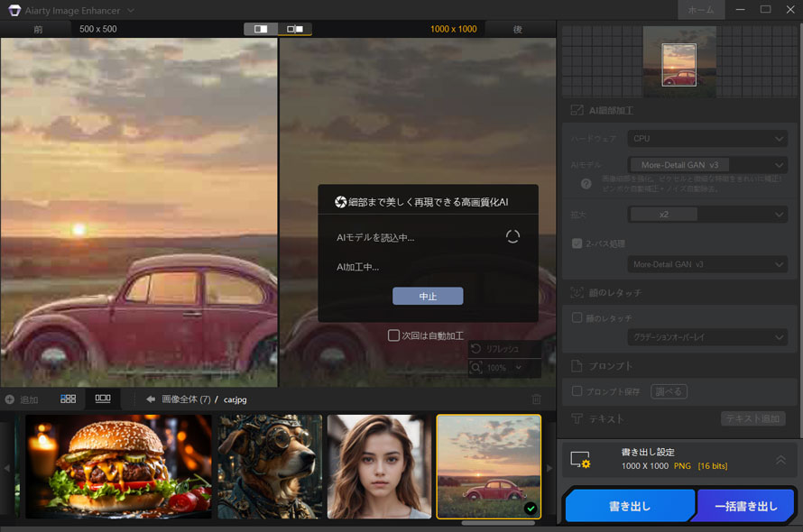Open the ハードウェア CPU dropdown
Screen dimensions: 803x532
pyautogui.click(x=707, y=138)
